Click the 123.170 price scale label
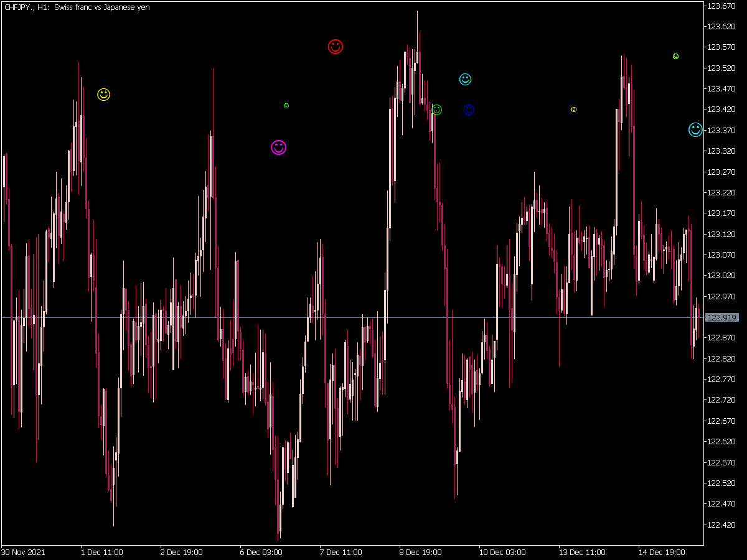747x560 pixels. coord(722,213)
